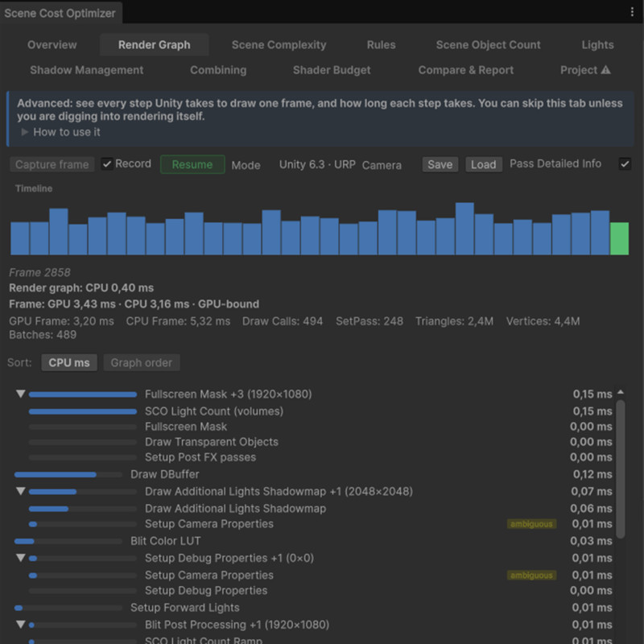Open the Scene Object Count tab
Screen dimensions: 644x644
coord(488,45)
